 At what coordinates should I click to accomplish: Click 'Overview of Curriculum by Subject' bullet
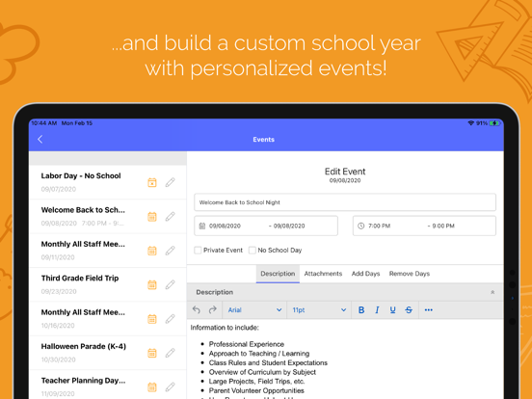coord(262,372)
